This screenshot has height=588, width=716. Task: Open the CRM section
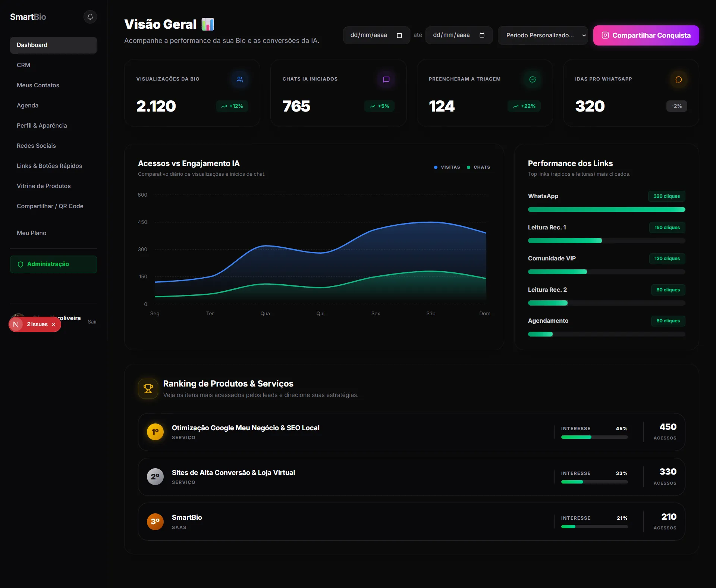[x=53, y=65]
